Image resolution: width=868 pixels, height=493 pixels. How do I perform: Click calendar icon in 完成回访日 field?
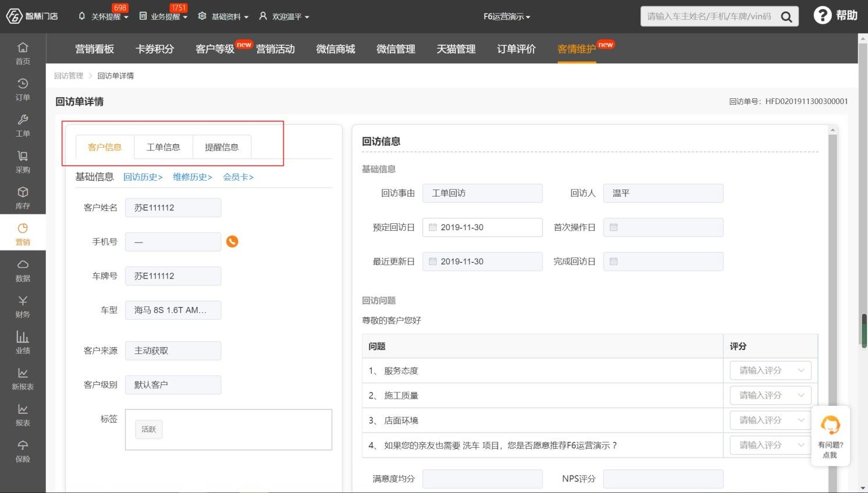coord(614,262)
